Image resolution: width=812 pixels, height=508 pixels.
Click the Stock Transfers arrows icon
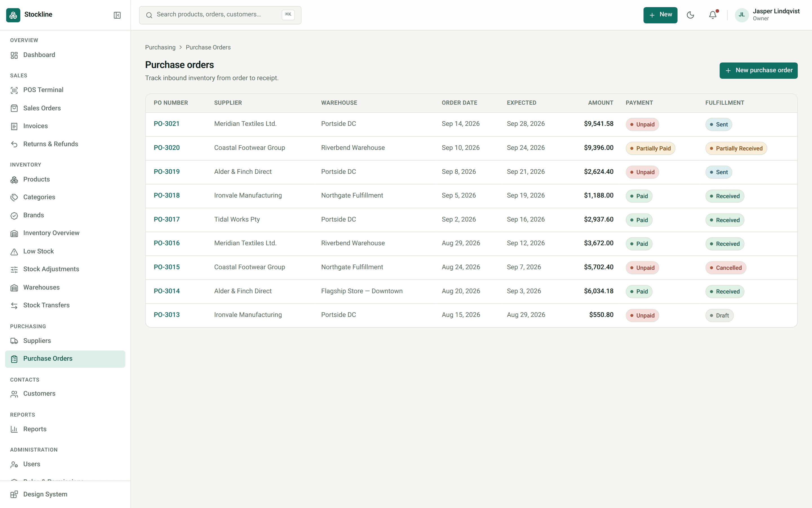14,305
